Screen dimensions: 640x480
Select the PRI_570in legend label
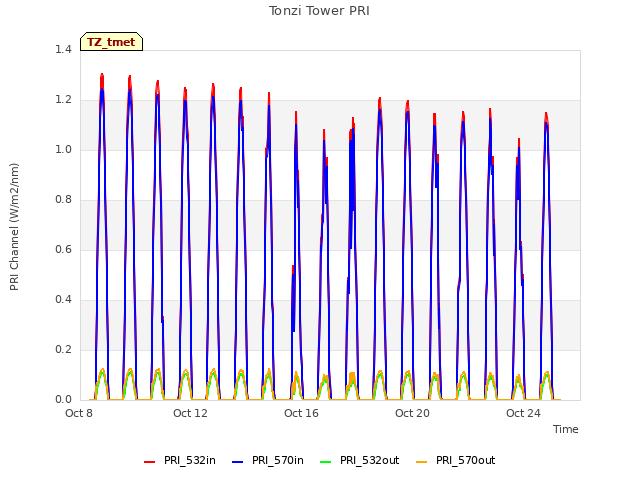pos(278,460)
